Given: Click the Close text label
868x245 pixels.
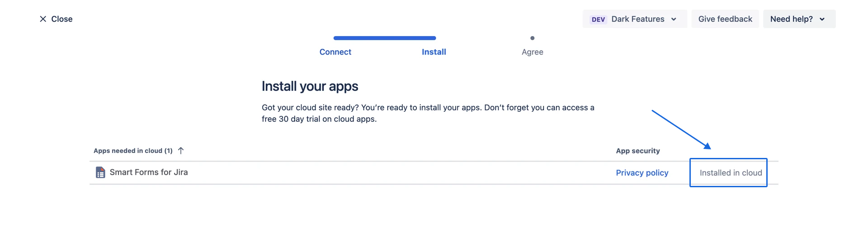Looking at the screenshot, I should tap(62, 19).
